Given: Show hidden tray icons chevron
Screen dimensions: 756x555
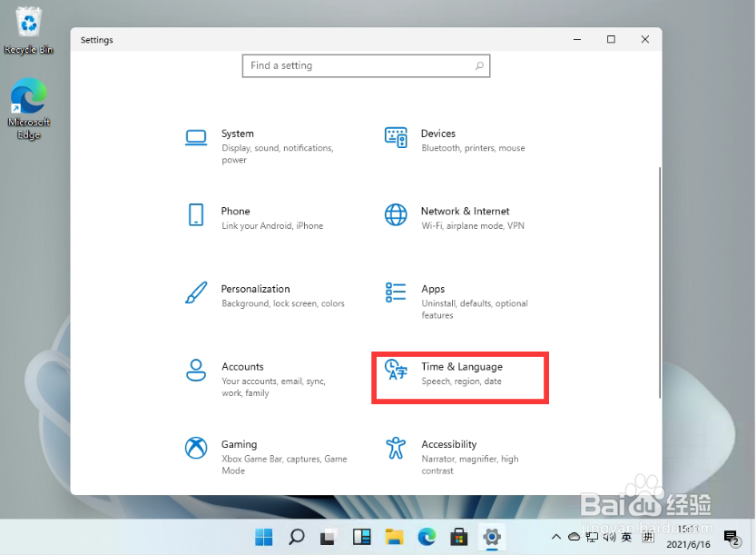Looking at the screenshot, I should (x=556, y=537).
